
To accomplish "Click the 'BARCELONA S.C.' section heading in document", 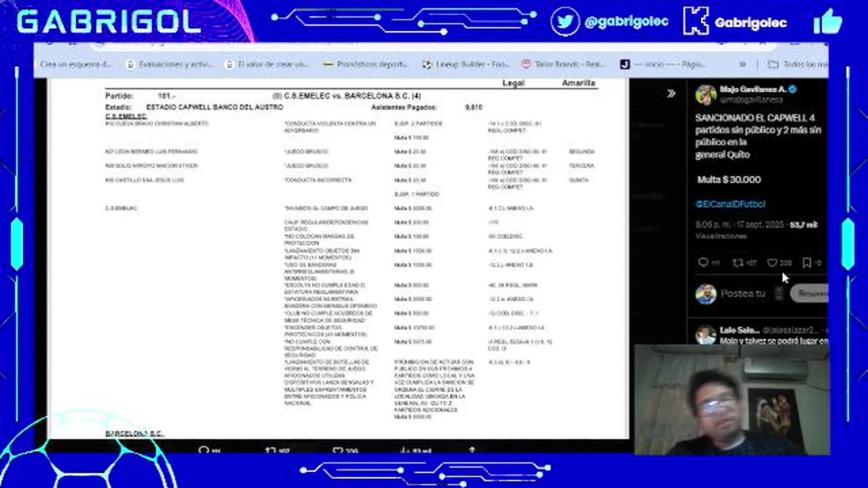I will [x=134, y=433].
